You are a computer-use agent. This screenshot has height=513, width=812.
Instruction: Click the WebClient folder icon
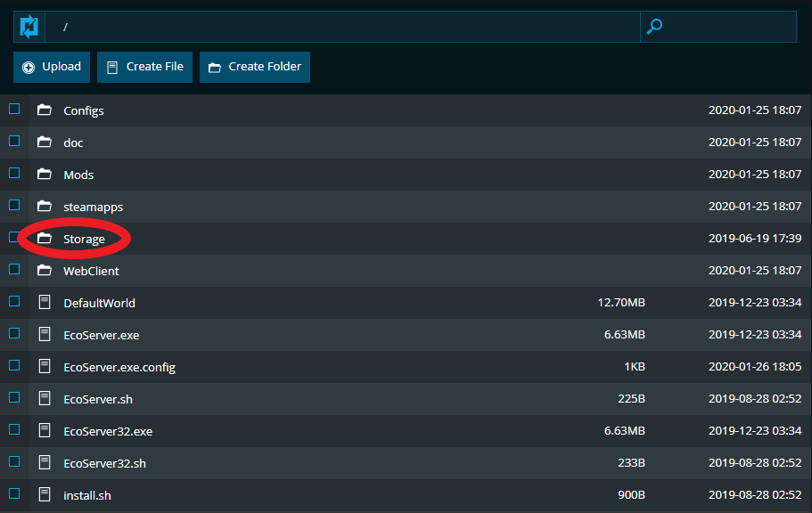[45, 270]
